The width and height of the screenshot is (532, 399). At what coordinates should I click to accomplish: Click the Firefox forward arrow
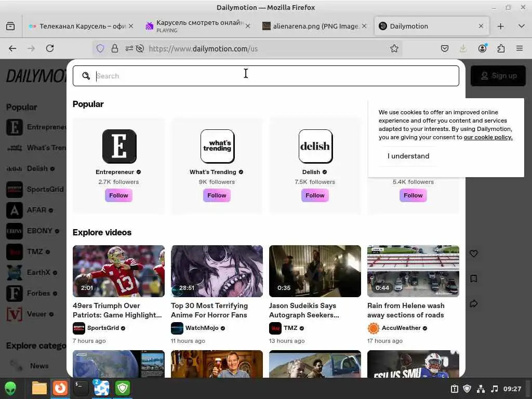point(31,48)
